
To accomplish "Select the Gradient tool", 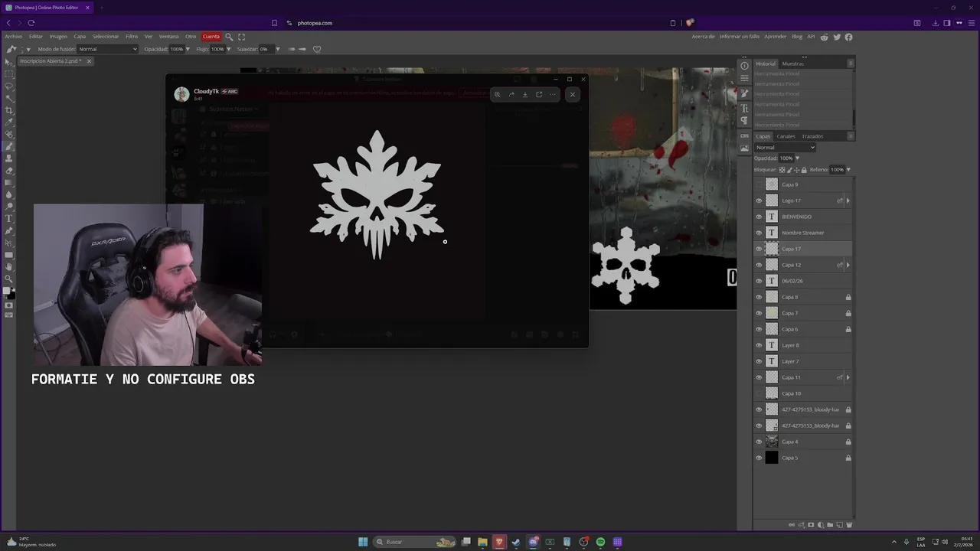I will coord(9,183).
